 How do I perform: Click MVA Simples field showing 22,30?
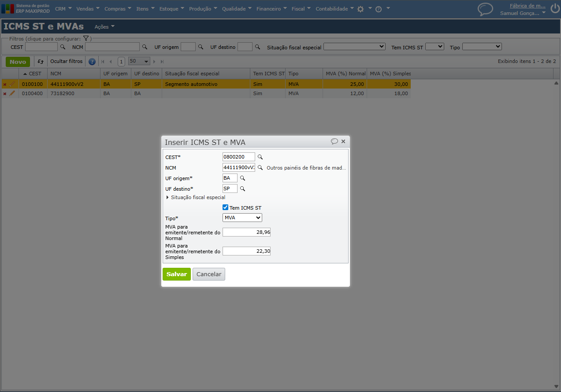[x=246, y=251]
